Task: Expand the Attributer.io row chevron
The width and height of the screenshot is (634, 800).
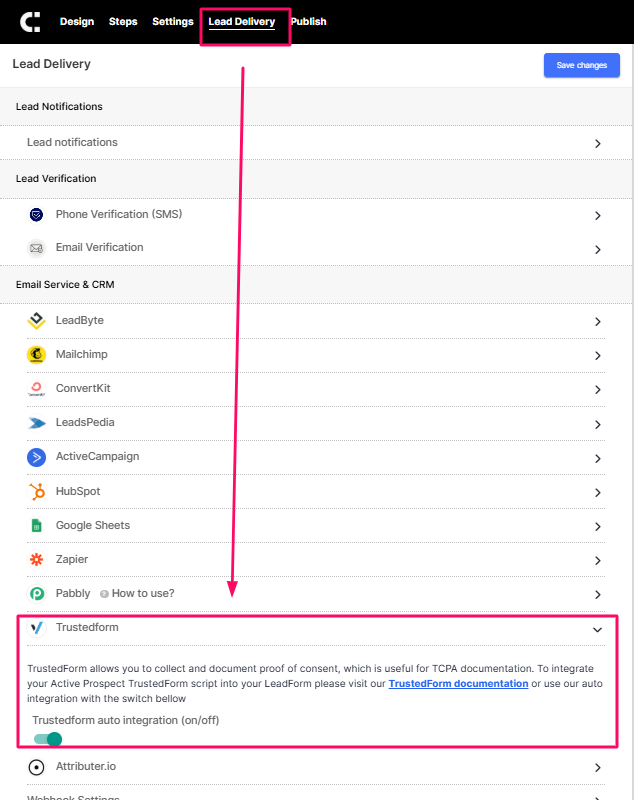Action: click(x=598, y=768)
